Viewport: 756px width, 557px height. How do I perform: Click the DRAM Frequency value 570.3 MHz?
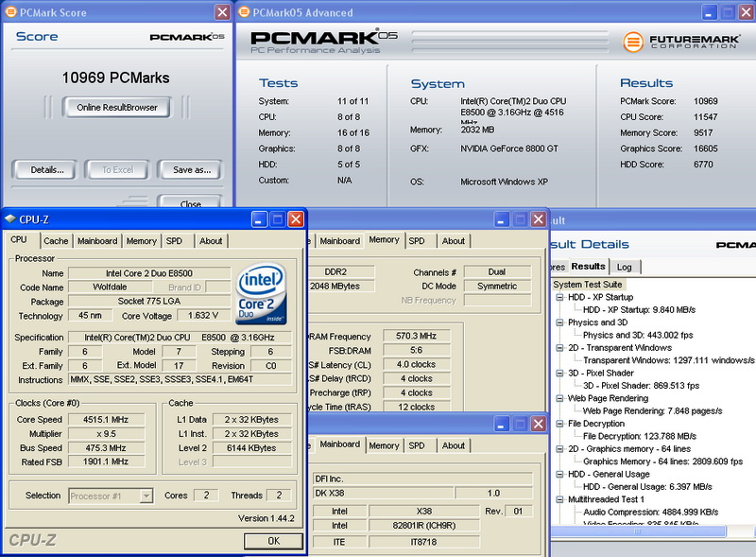[x=416, y=336]
